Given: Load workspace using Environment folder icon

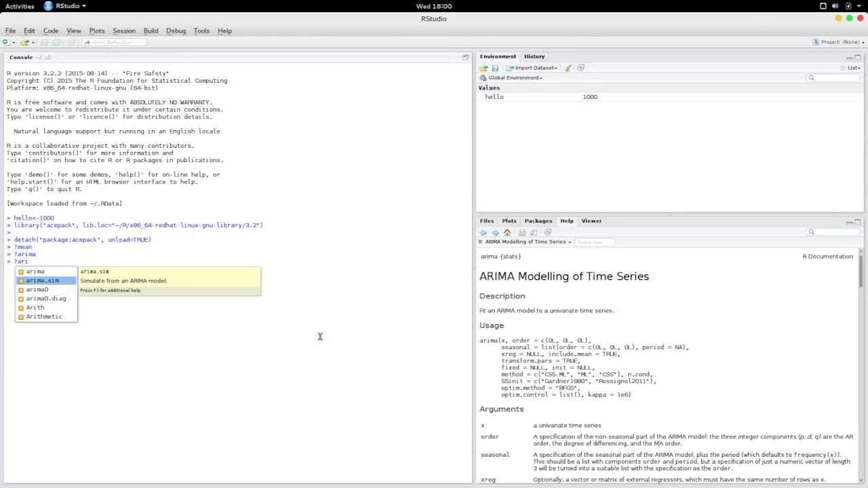Looking at the screenshot, I should (484, 68).
